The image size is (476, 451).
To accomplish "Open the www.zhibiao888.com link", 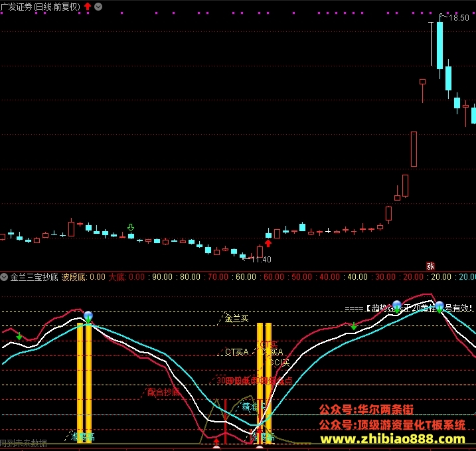I will coord(392,439).
